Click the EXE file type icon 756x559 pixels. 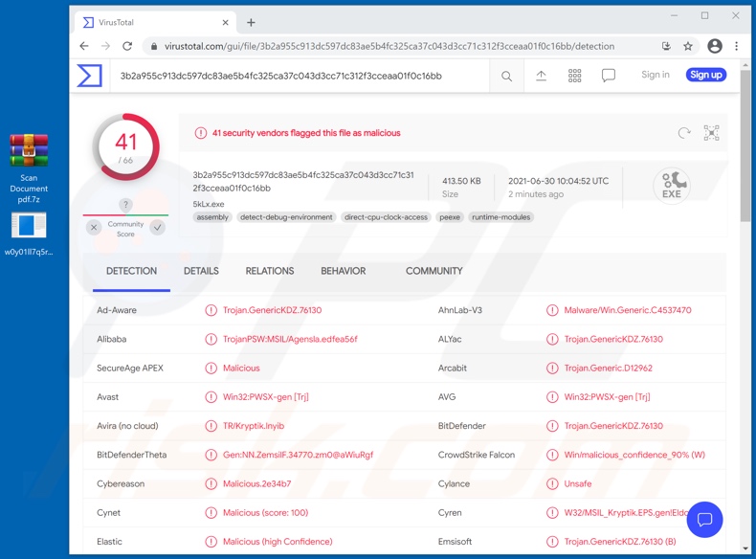672,185
